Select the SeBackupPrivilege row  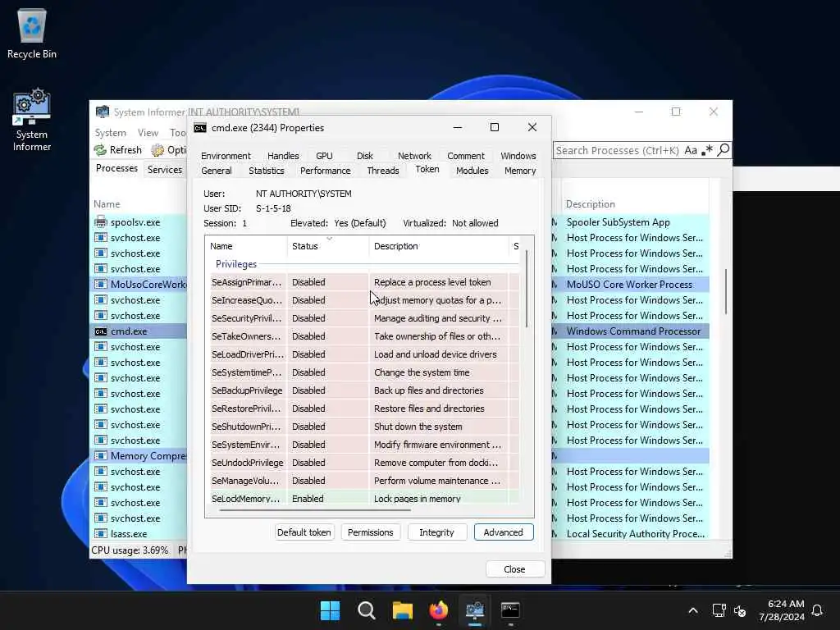pyautogui.click(x=364, y=390)
